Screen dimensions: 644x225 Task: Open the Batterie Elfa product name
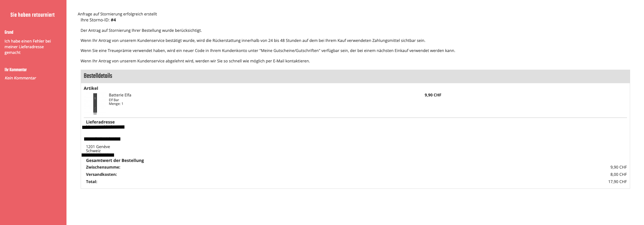(120, 95)
